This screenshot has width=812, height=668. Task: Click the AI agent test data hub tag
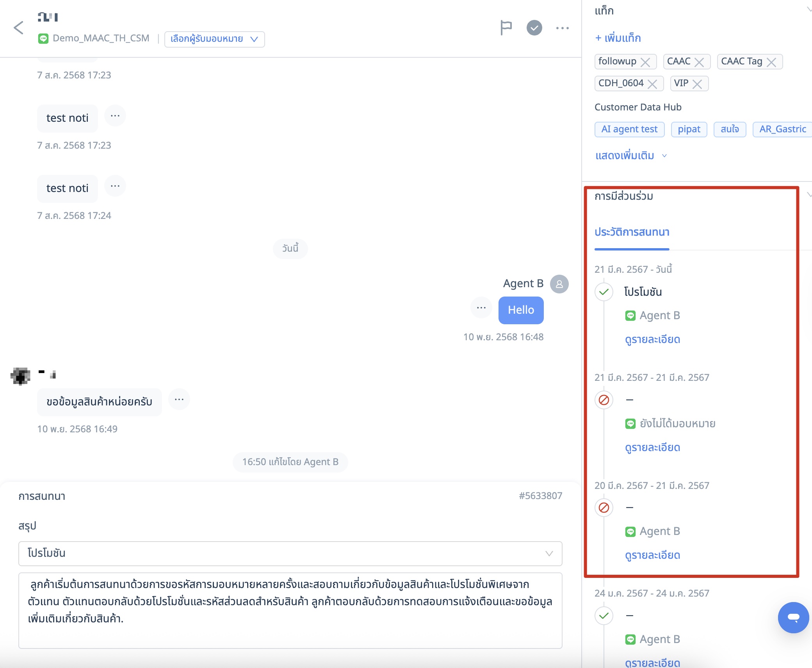click(629, 129)
